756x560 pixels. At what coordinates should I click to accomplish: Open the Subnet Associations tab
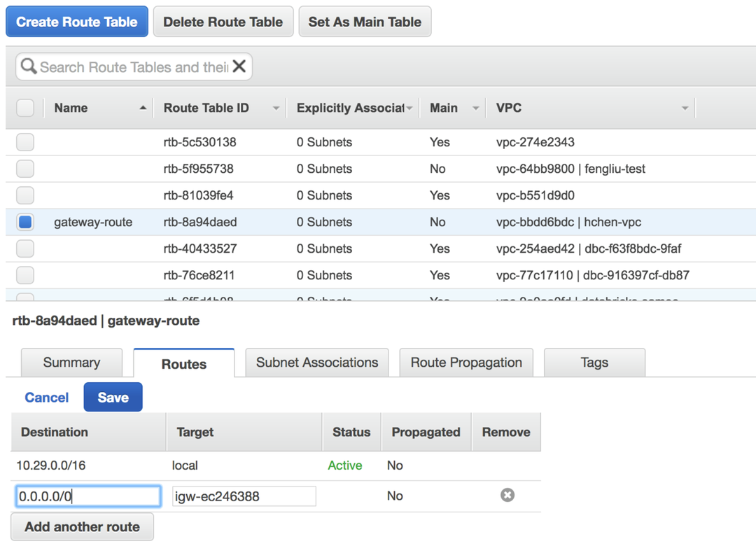point(317,363)
